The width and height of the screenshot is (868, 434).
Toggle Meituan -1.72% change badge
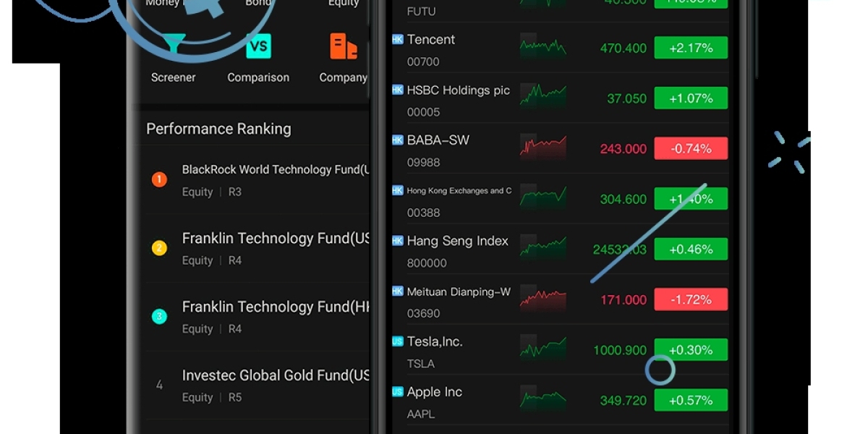[691, 299]
